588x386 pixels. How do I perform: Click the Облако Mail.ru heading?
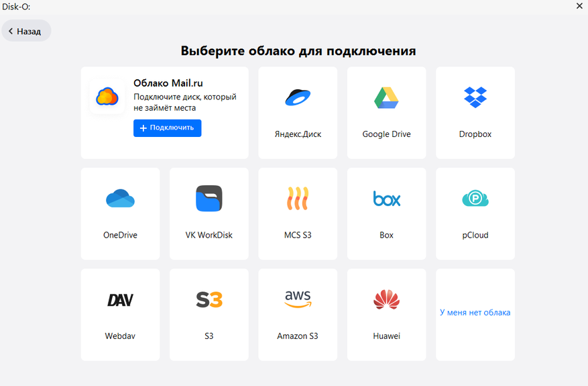168,83
